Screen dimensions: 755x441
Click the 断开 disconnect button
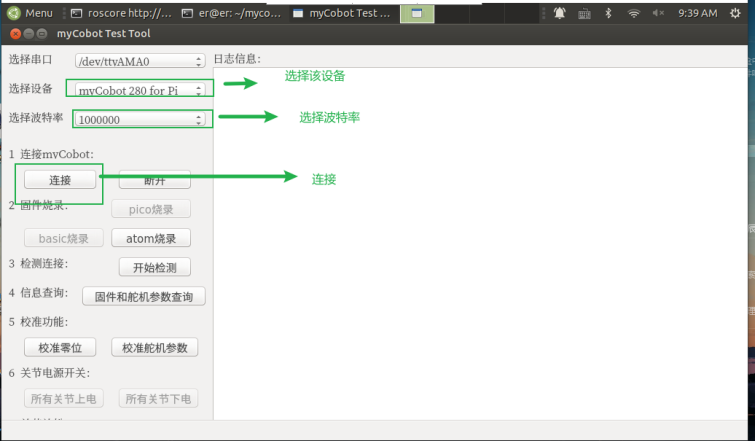[x=155, y=180]
